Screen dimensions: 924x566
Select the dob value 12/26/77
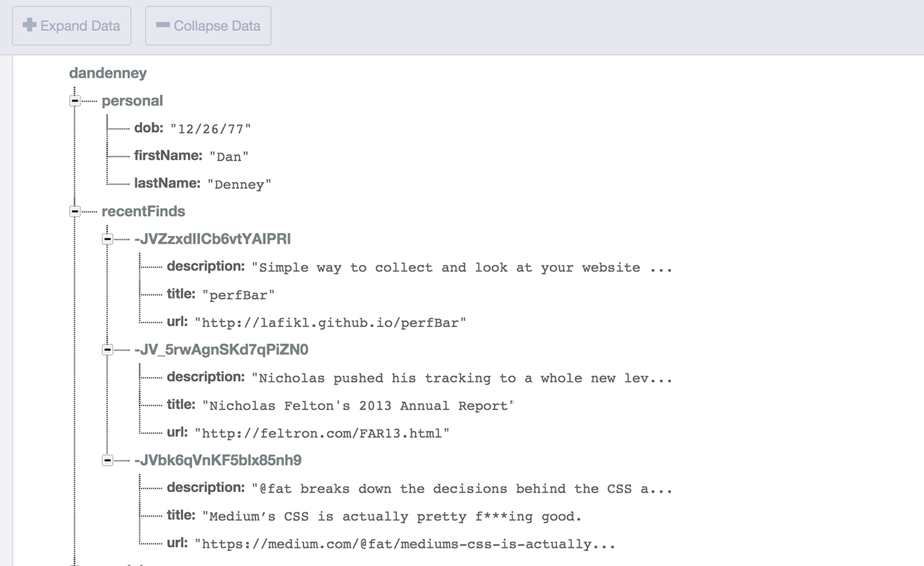coord(211,129)
